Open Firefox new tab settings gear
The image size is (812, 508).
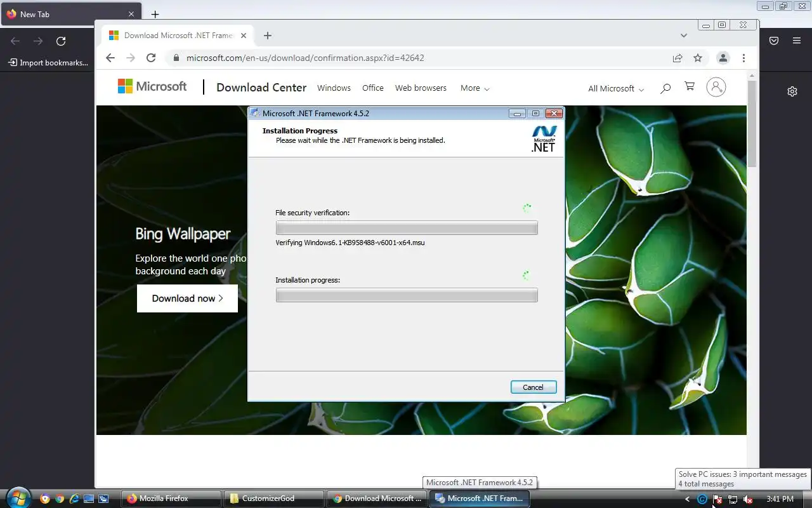point(792,91)
